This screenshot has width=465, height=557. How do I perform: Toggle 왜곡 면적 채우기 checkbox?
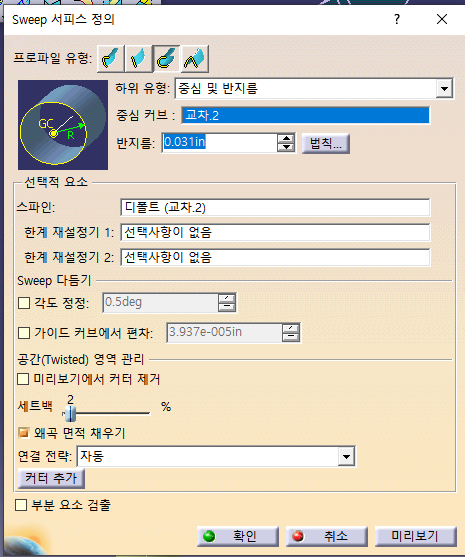pos(23,433)
